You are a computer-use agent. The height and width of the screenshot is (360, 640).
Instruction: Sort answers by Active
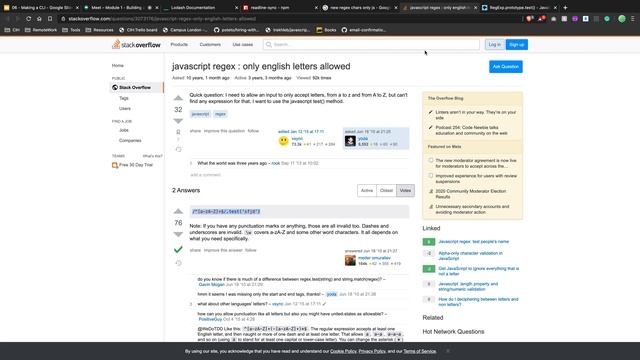[x=367, y=191]
